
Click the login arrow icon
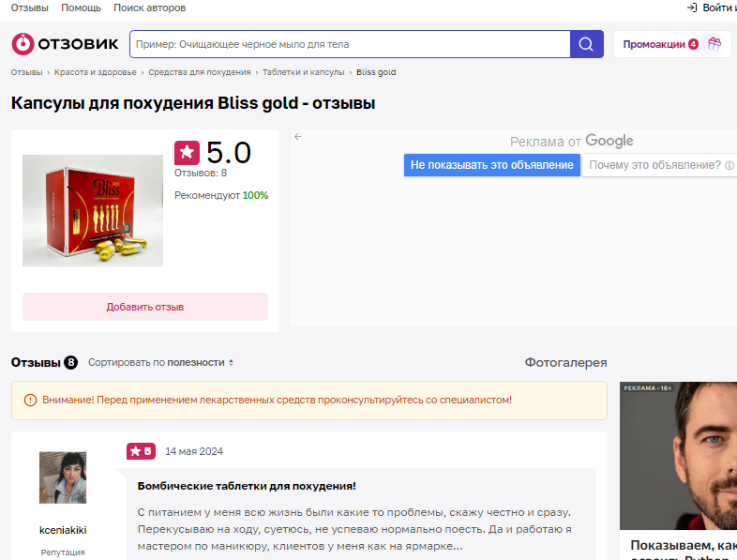click(692, 8)
